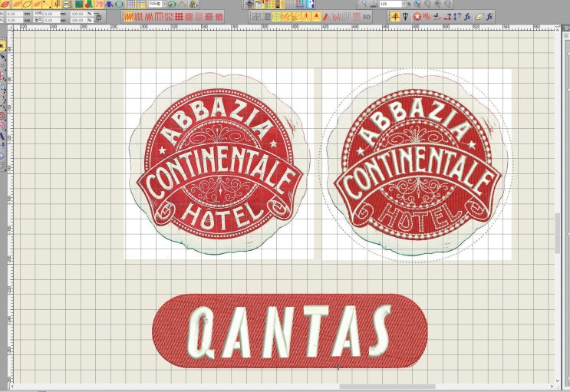Toggle the 3D stitch effect button

point(367,17)
